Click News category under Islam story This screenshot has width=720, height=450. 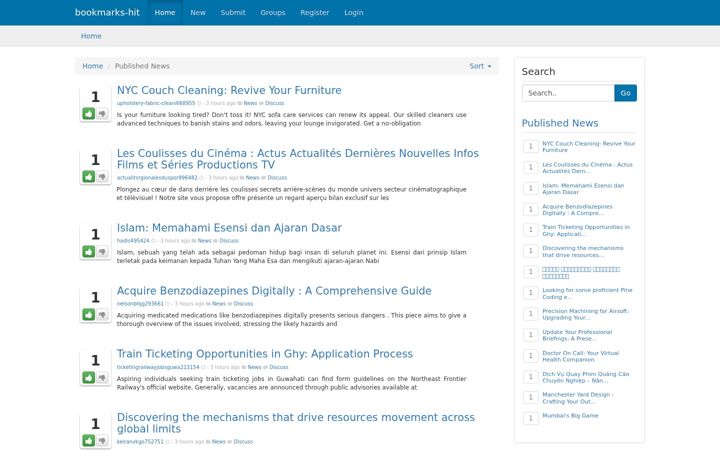pos(204,241)
